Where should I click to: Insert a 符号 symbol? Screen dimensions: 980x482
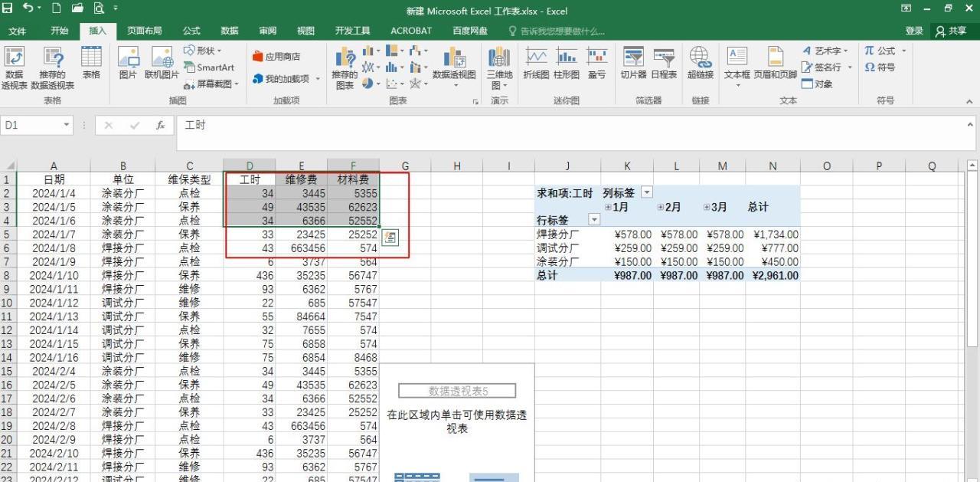click(x=880, y=67)
